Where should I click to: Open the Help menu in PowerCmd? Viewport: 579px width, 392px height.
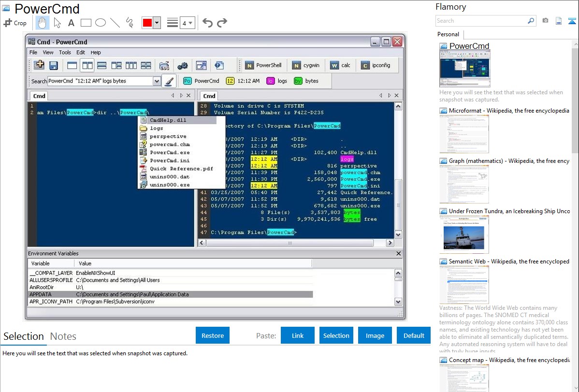point(96,53)
